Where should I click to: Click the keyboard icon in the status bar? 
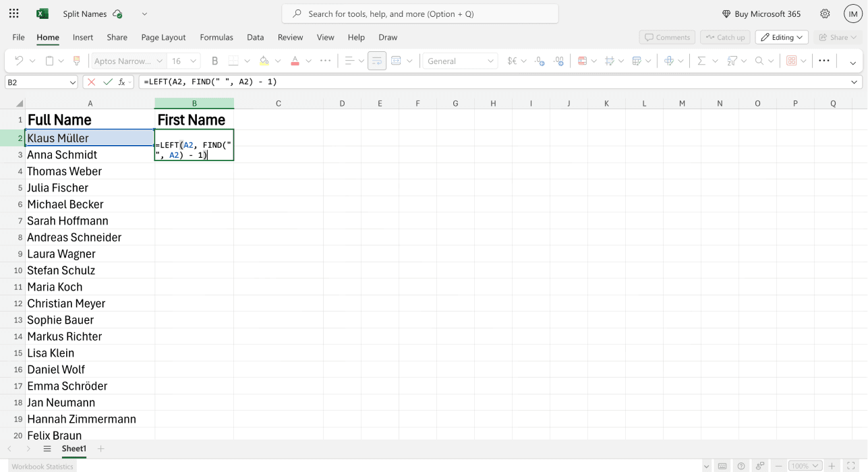coord(722,465)
